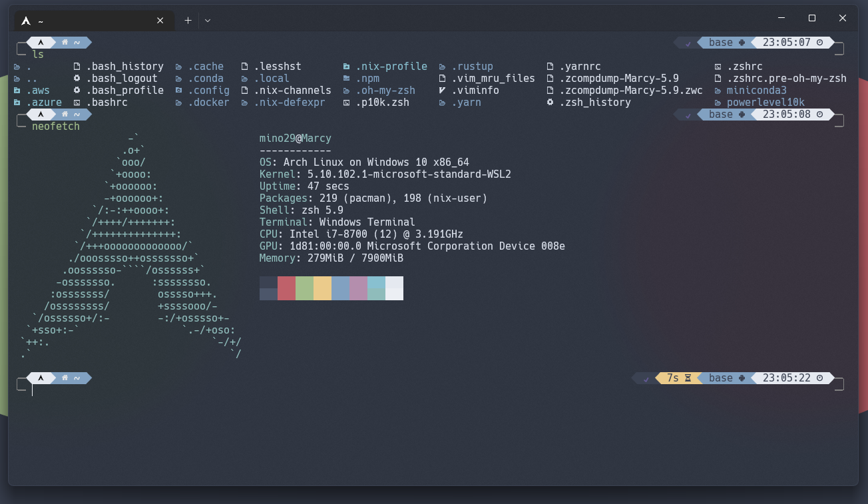
Task: Click the CPU line showing Intel i7-8700
Action: (361, 234)
